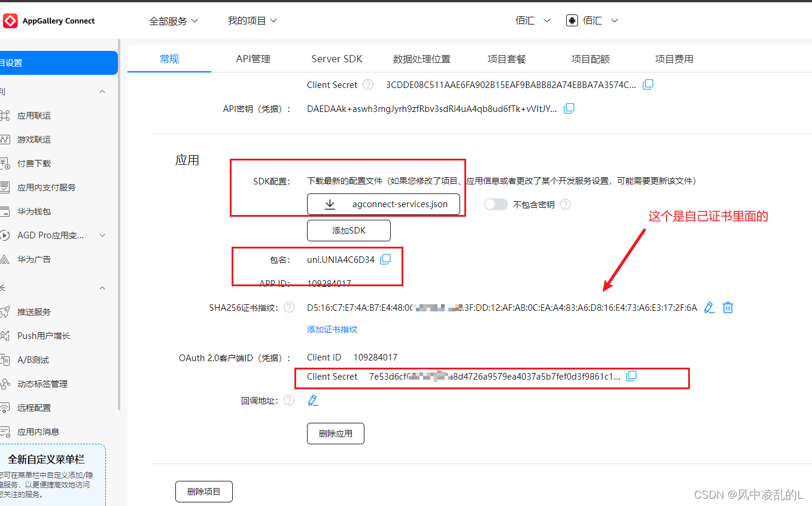Image resolution: width=812 pixels, height=506 pixels.
Task: Delete the SHA256 certificate fingerprint
Action: (x=728, y=307)
